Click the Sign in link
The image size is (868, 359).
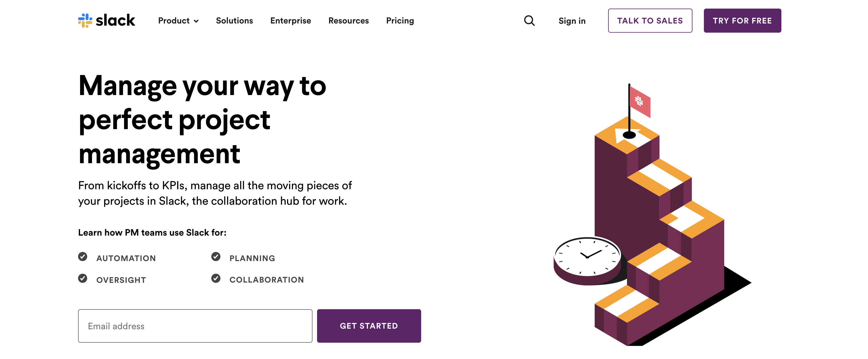click(572, 21)
